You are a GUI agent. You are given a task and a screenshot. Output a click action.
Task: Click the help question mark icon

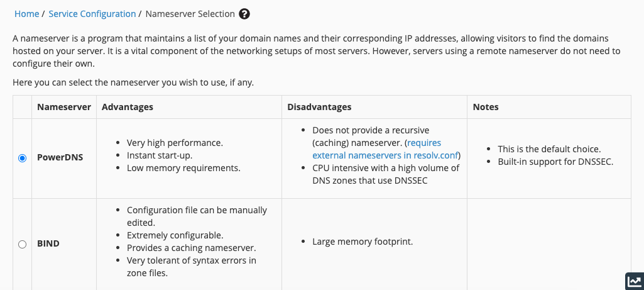(244, 14)
